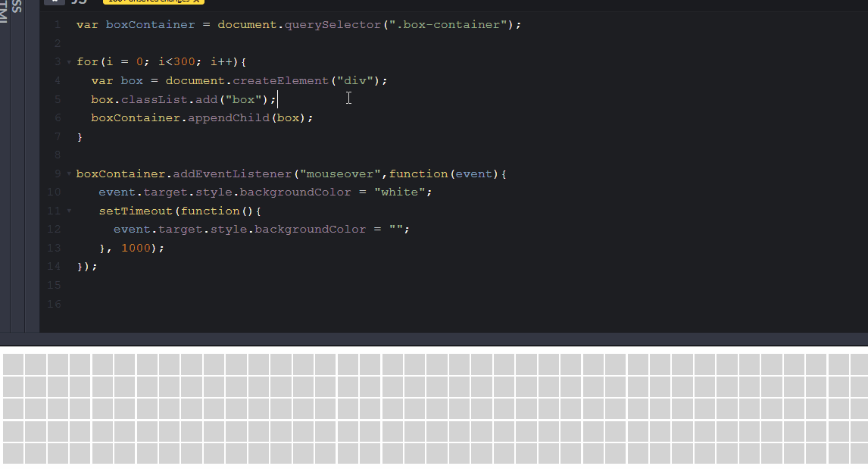Click the closing "});" on line 14
The width and height of the screenshot is (868, 469).
coord(87,267)
